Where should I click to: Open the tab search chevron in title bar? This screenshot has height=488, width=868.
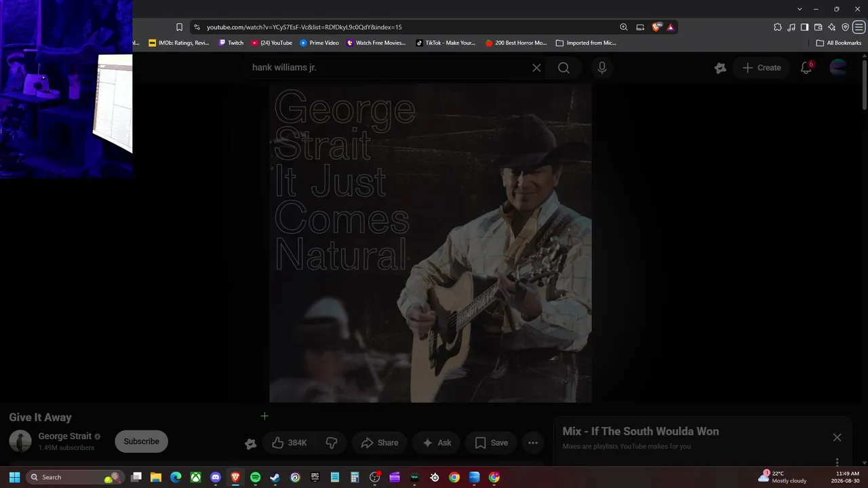800,9
